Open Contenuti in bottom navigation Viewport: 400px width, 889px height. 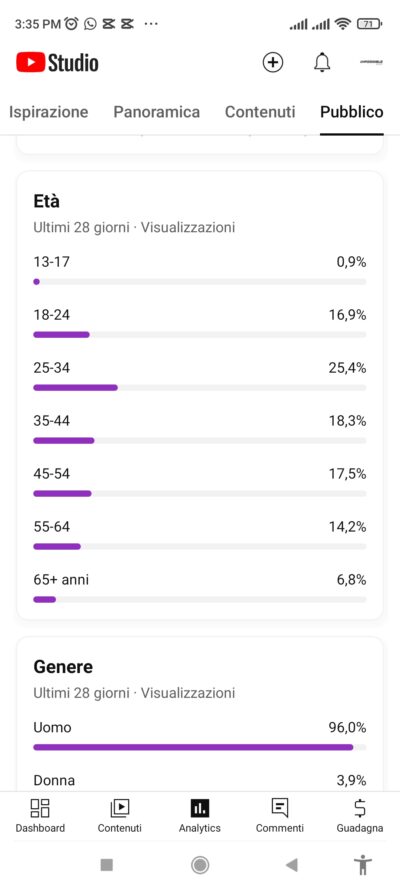click(x=120, y=816)
